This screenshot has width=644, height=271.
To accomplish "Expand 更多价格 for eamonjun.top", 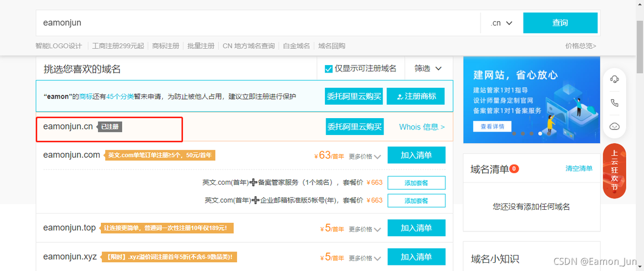I will coord(365,229).
